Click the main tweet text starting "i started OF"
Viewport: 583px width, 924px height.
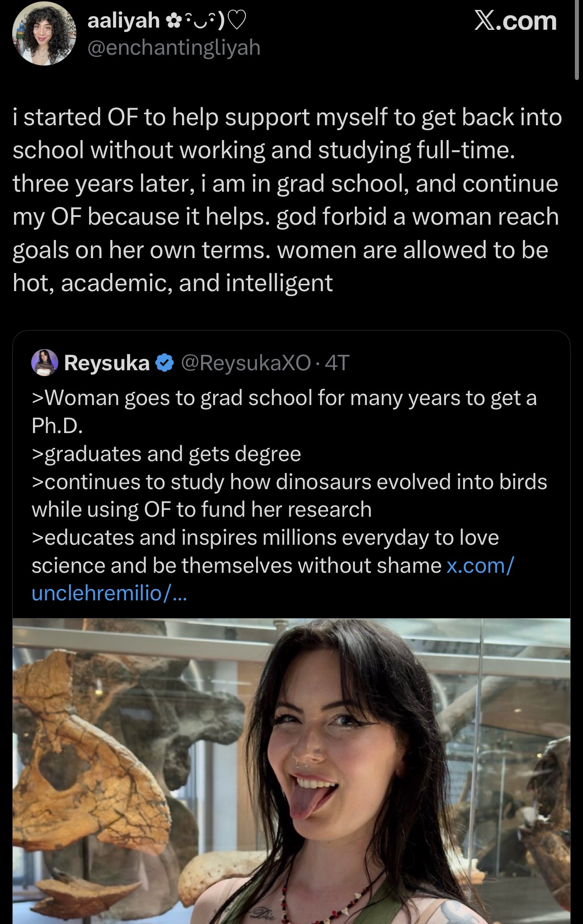287,118
